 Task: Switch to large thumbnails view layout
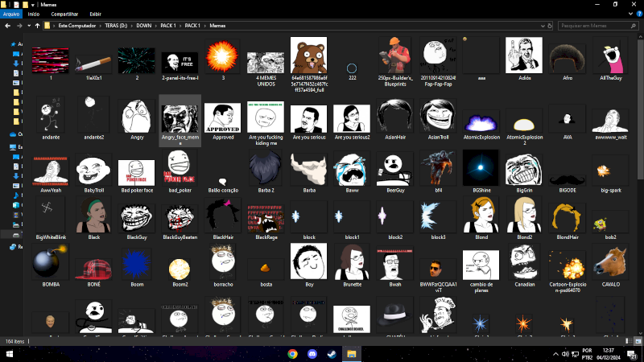point(638,341)
